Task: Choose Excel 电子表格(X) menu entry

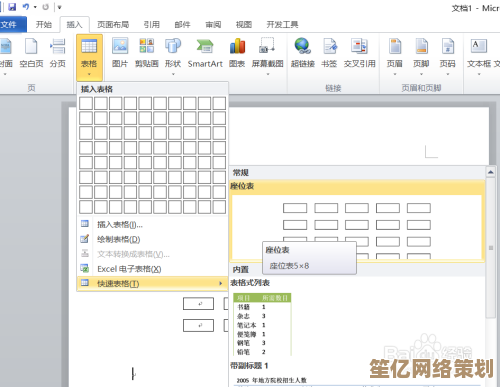Action: tap(152, 269)
